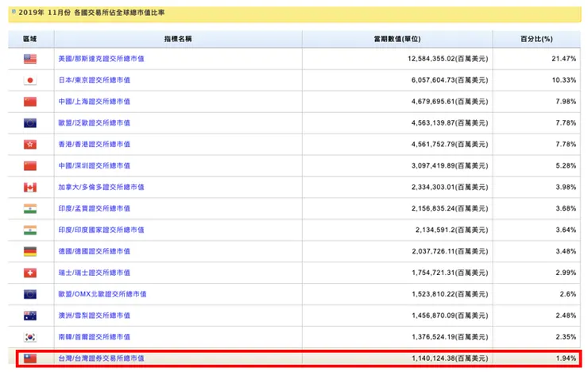
Task: Select value 2,134,591.2(百萬美元)
Action: pos(452,230)
